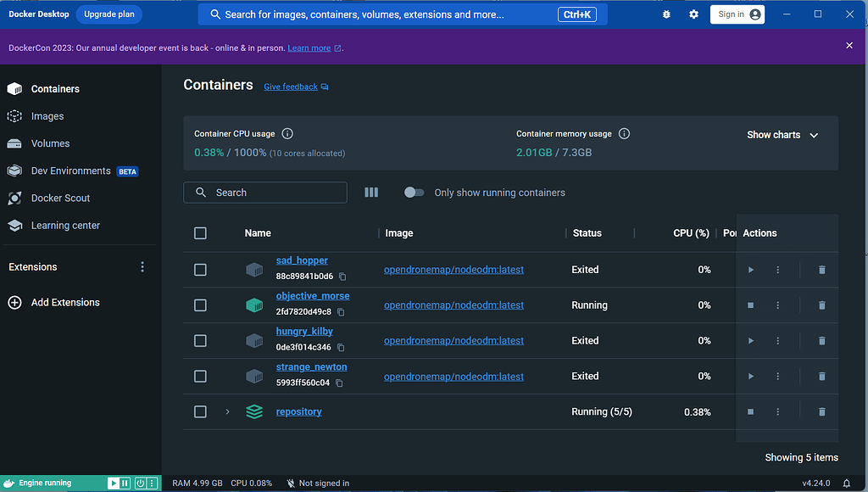Open Docker Desktop settings gear
This screenshot has height=492, width=868.
[x=693, y=14]
